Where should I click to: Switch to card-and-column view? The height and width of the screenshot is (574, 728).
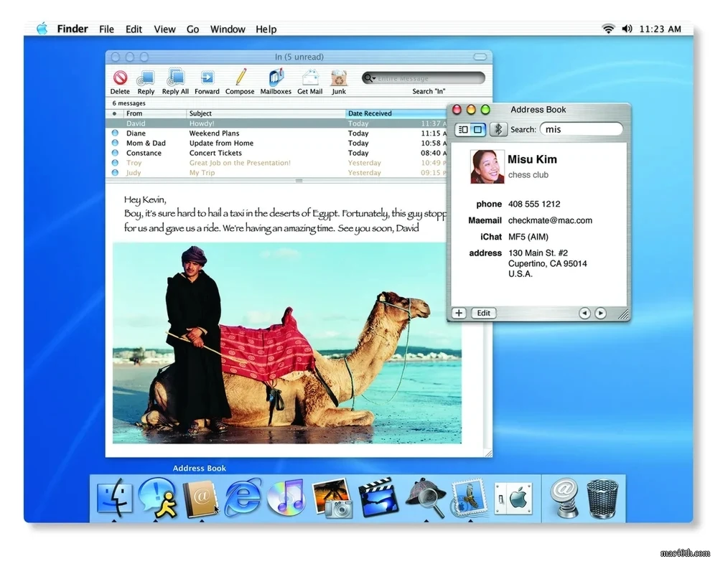[x=463, y=129]
